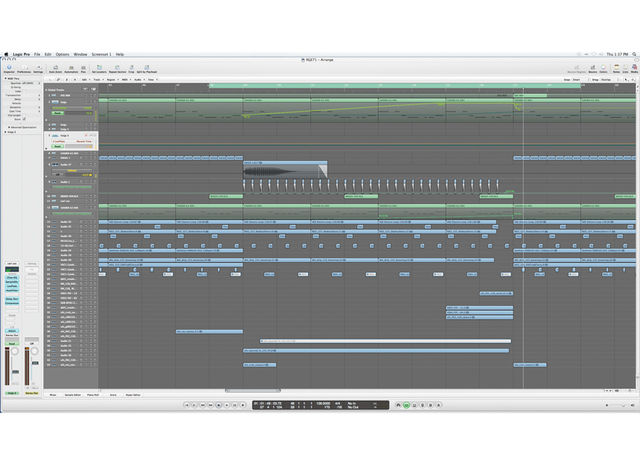
Task: Open the Hyper Editor tab
Action: [133, 395]
